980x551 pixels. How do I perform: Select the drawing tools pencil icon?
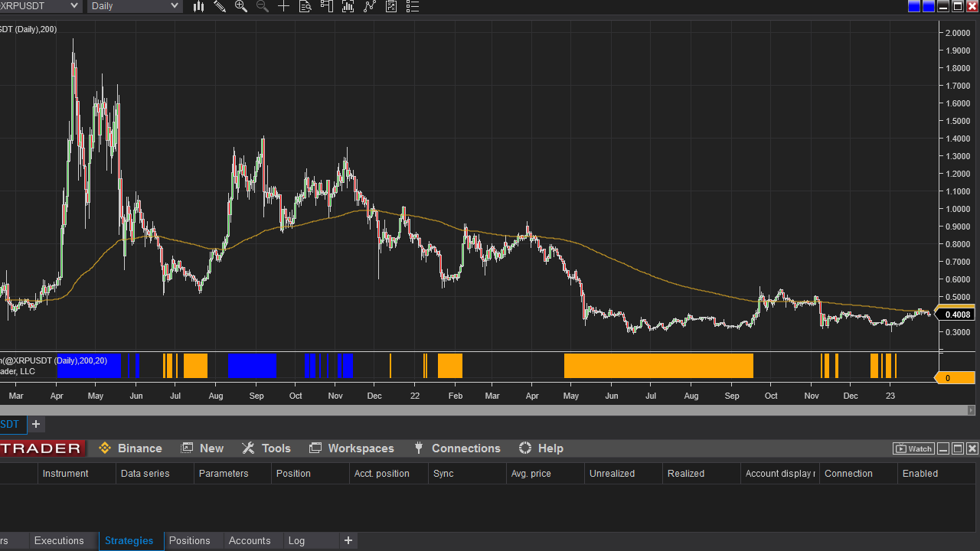coord(220,6)
